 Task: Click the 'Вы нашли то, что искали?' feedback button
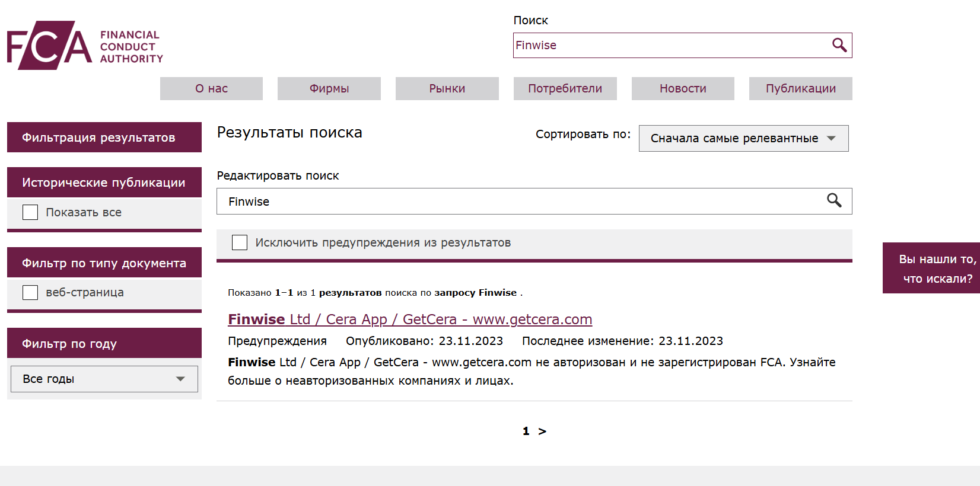[x=931, y=268]
